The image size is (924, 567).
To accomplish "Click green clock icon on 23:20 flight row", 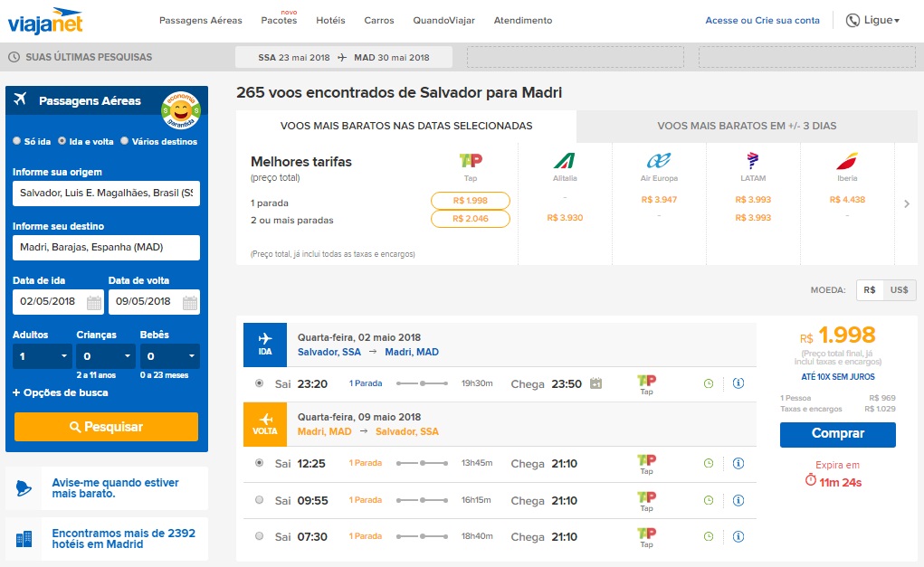I will click(x=709, y=383).
